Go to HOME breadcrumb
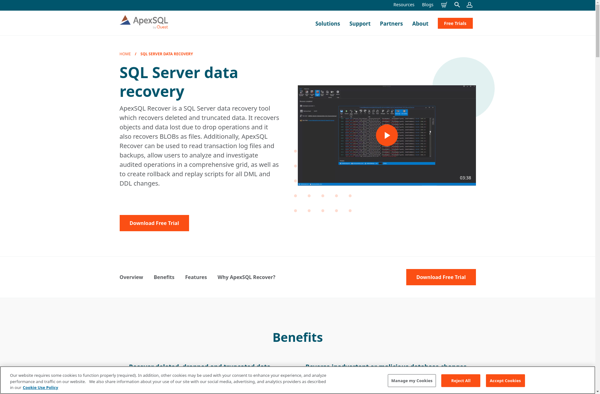The height and width of the screenshot is (394, 600). 125,54
